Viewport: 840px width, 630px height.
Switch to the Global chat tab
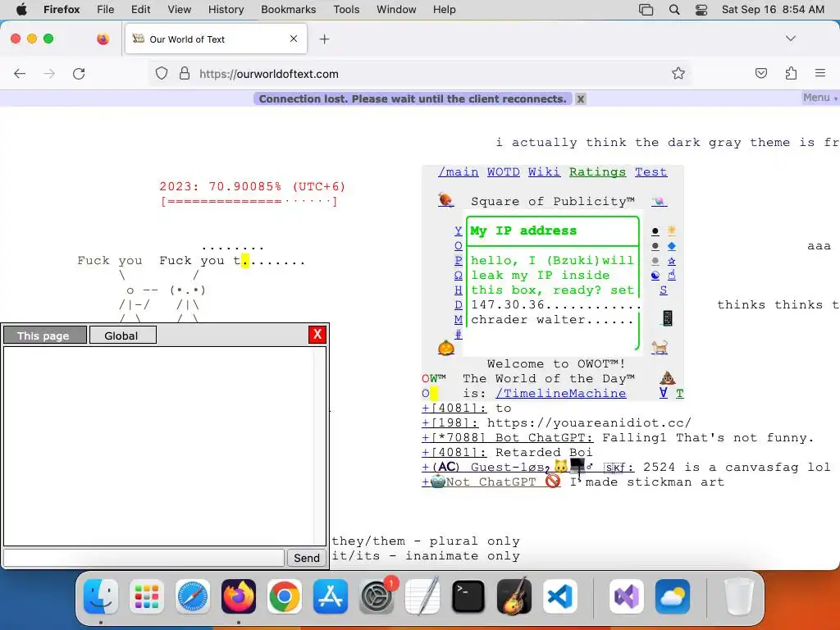(123, 336)
